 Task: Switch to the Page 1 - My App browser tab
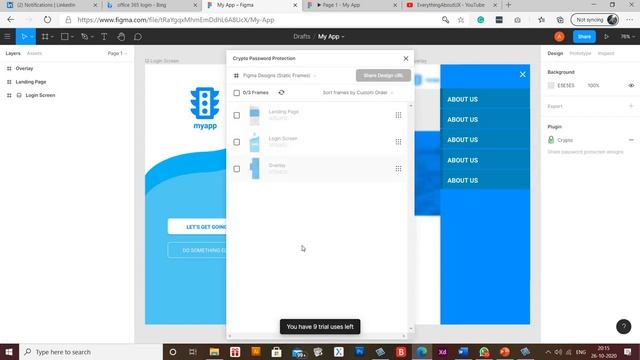(351, 5)
